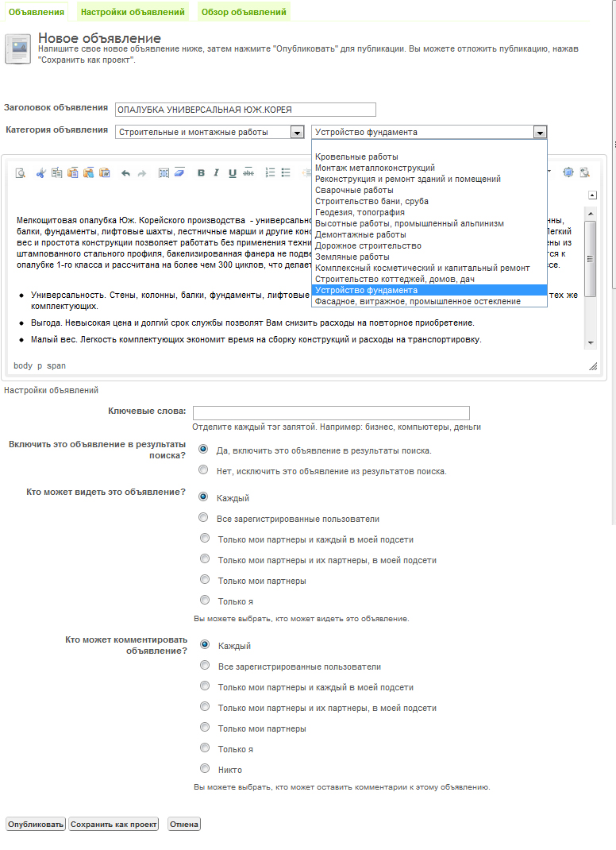Select 'Никто' for who can comment
Screen dimensions: 616x850
tap(205, 769)
